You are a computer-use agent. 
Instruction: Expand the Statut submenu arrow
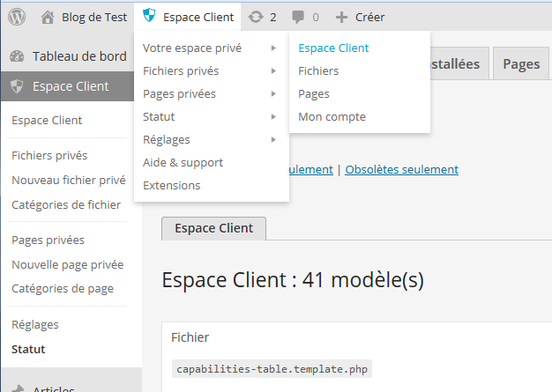pos(273,117)
